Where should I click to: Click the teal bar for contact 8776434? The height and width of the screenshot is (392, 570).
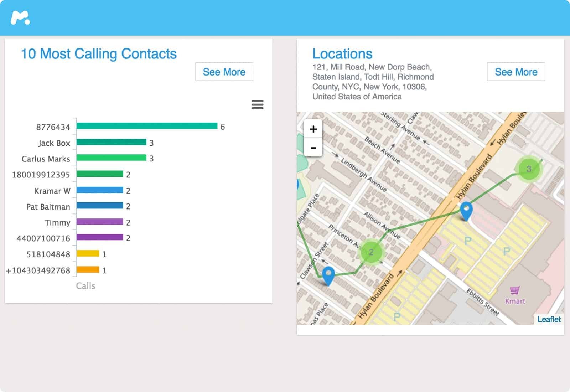click(x=146, y=127)
